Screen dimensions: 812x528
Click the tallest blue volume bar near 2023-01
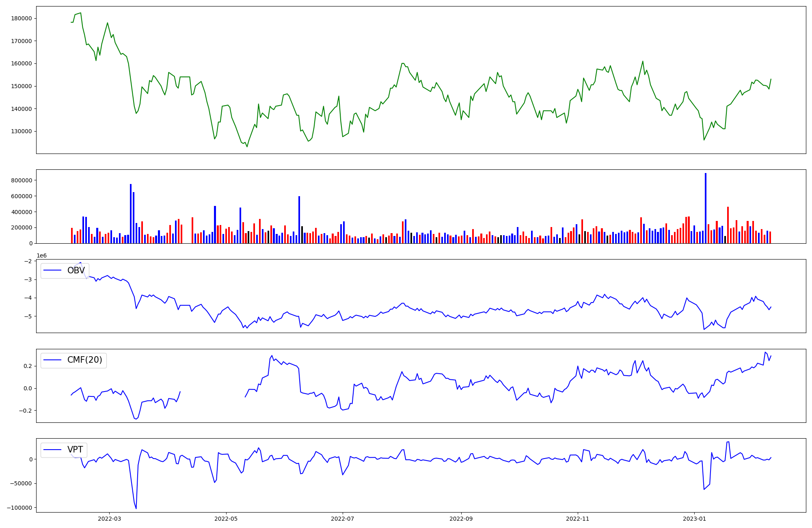coord(706,208)
